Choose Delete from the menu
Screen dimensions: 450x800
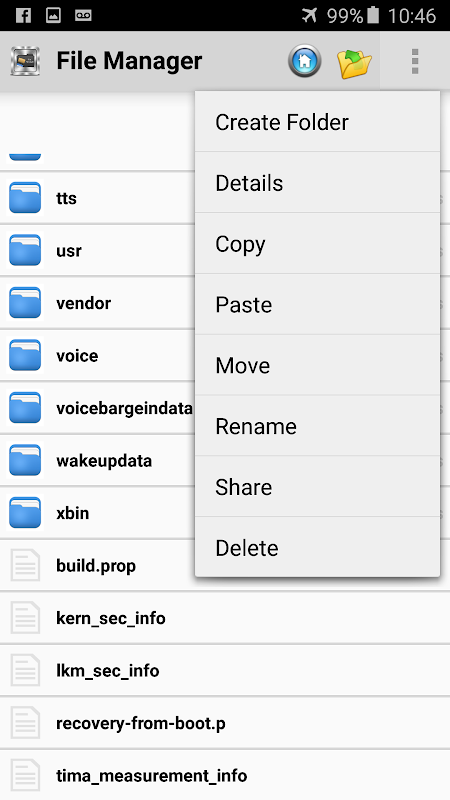pyautogui.click(x=317, y=547)
